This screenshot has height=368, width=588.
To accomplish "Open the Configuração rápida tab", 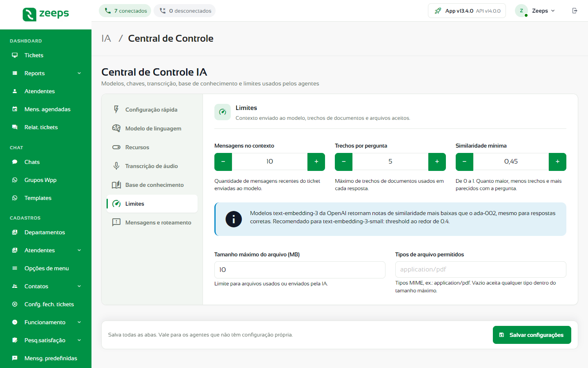I will click(x=152, y=110).
